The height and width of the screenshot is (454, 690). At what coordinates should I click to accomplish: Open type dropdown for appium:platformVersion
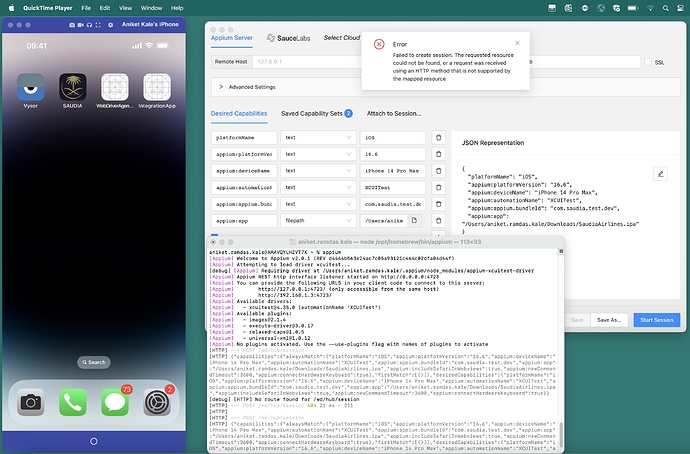point(318,154)
